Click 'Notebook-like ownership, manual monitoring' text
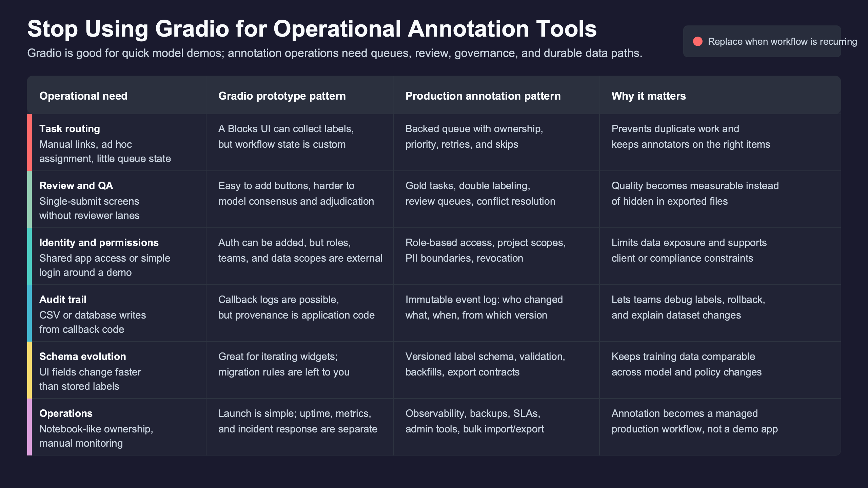Viewport: 868px width, 488px height. click(96, 436)
